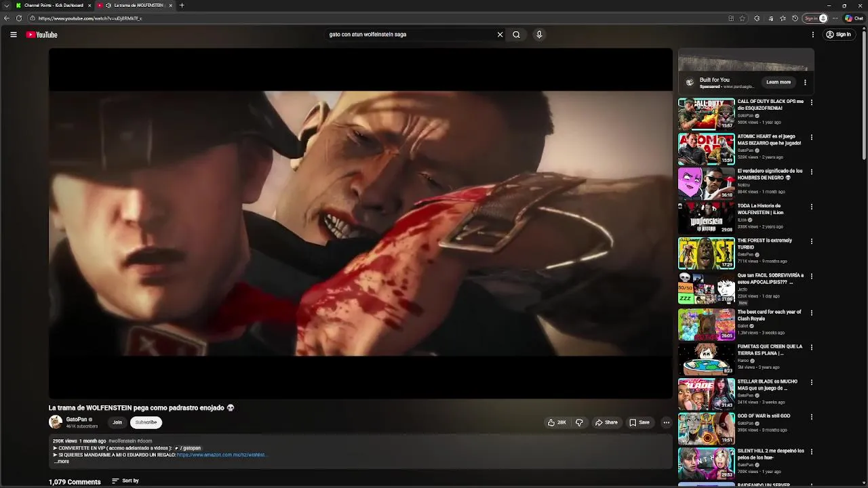Click the video player to pause
Screen dimensions: 868x488
pos(360,223)
